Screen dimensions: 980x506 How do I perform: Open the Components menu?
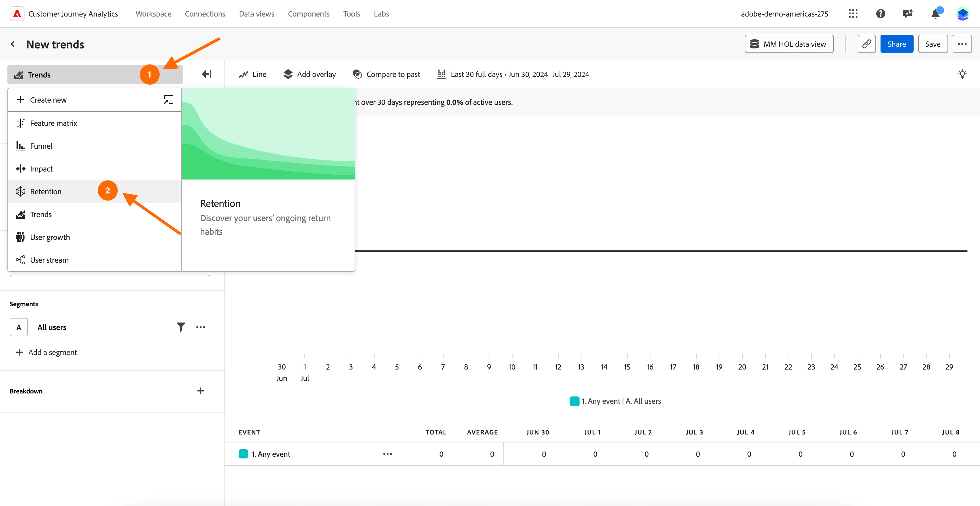click(x=308, y=14)
